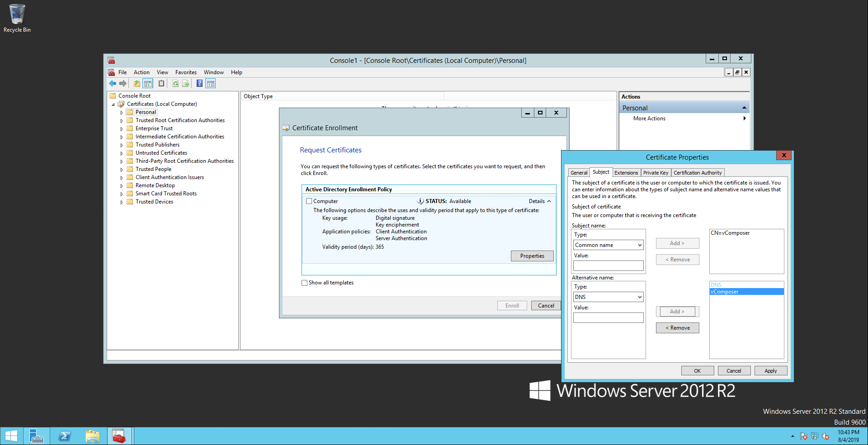Click the Refresh toolbar icon
This screenshot has width=868, height=445.
coord(175,84)
